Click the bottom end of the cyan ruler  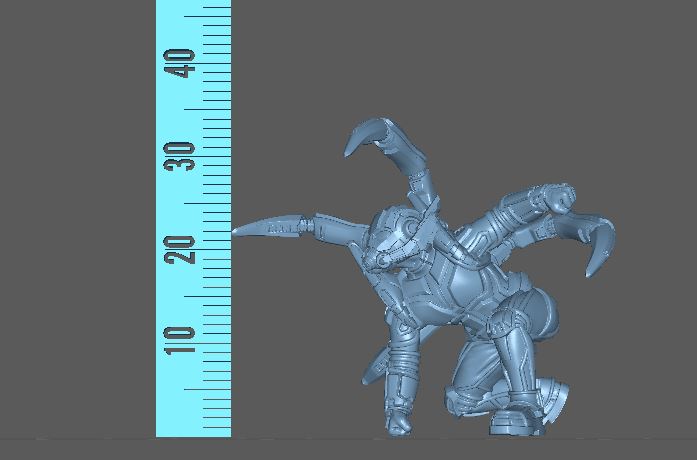pyautogui.click(x=193, y=432)
